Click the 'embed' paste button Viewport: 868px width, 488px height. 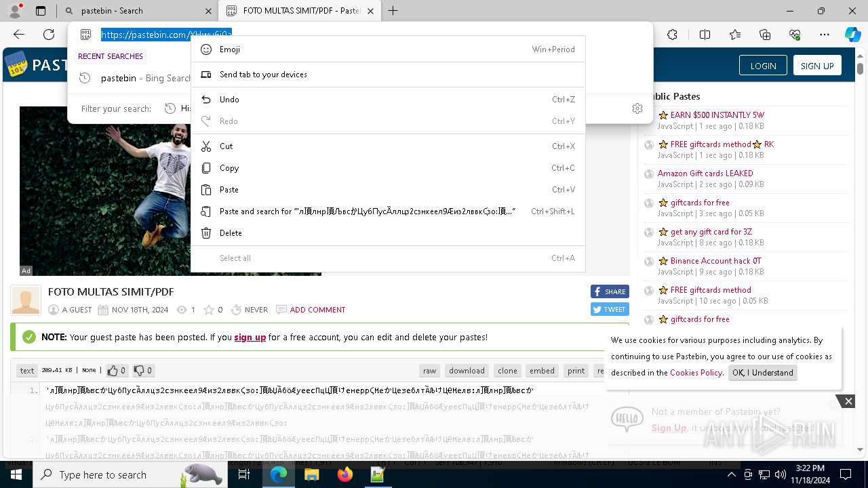coord(542,371)
